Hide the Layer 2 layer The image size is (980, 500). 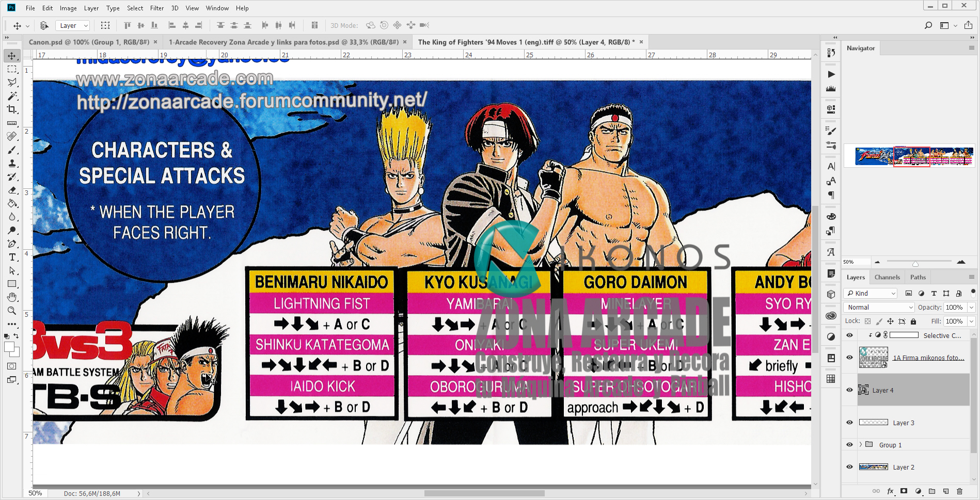click(x=849, y=466)
